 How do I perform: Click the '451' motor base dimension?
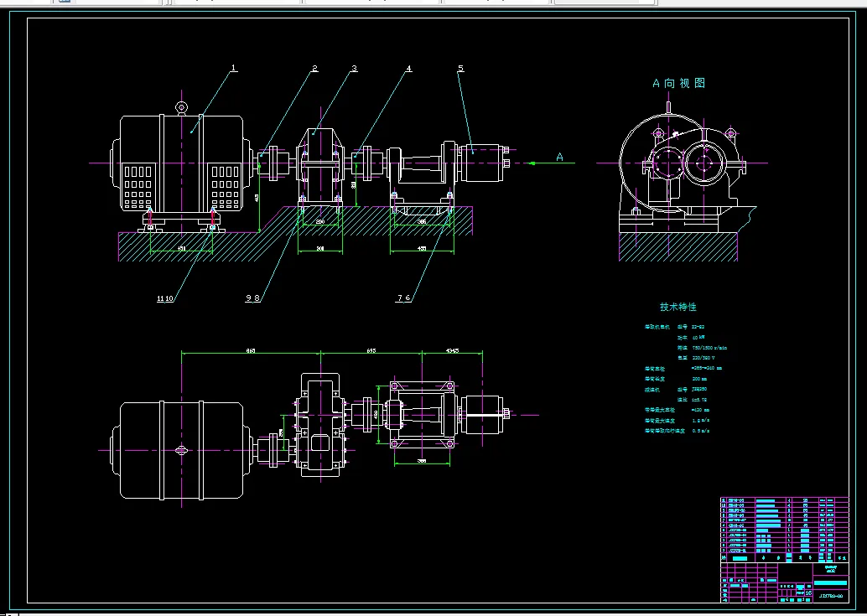click(181, 249)
